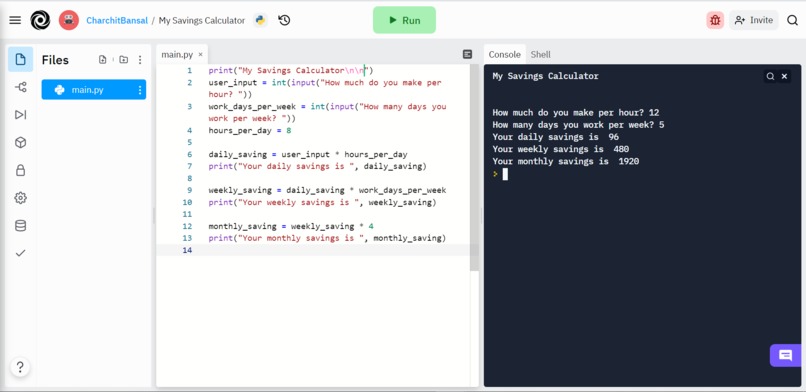This screenshot has width=806, height=392.
Task: Toggle the editor layout panel icon
Action: coord(467,54)
